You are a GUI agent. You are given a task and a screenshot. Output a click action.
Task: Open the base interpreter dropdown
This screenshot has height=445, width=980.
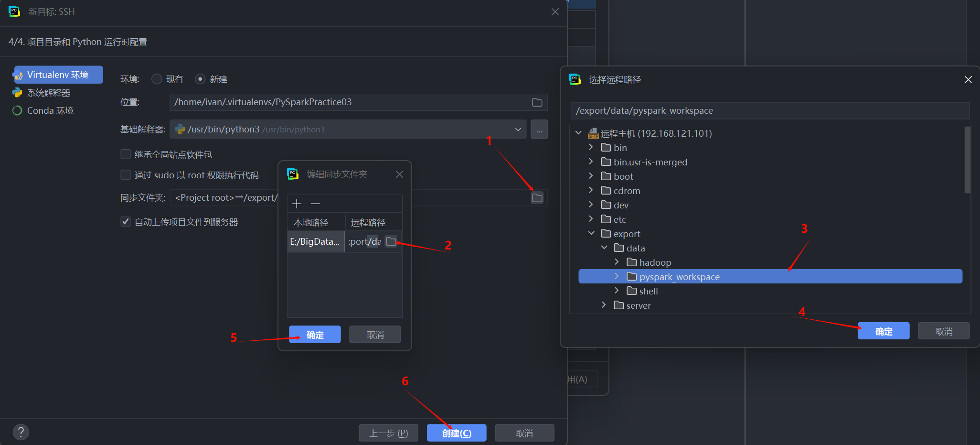point(518,130)
